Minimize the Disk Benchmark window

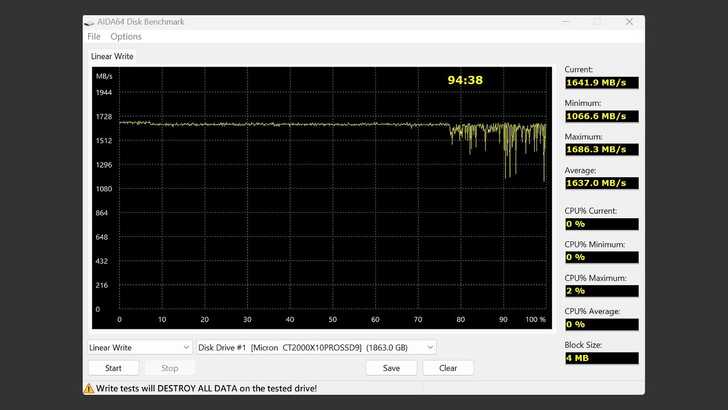point(565,21)
